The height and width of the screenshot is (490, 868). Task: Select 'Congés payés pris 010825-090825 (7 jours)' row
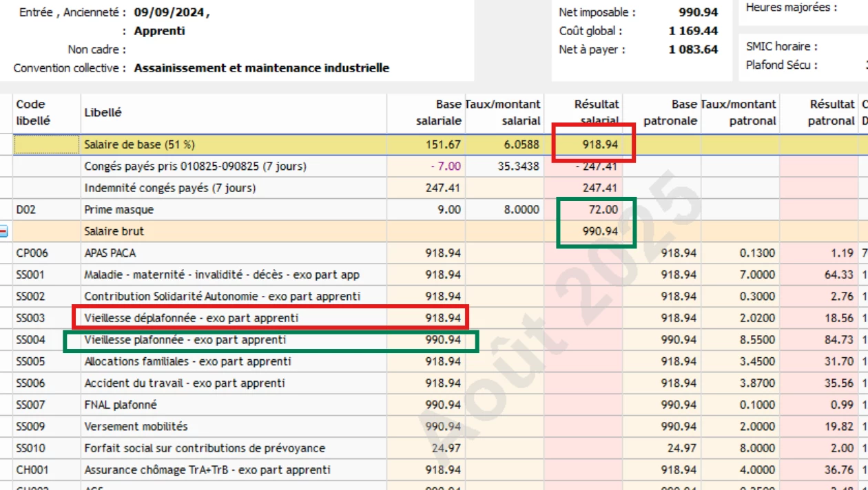coord(196,167)
